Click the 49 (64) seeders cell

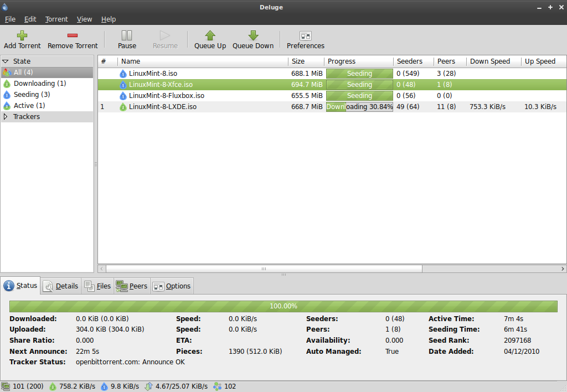pos(408,107)
